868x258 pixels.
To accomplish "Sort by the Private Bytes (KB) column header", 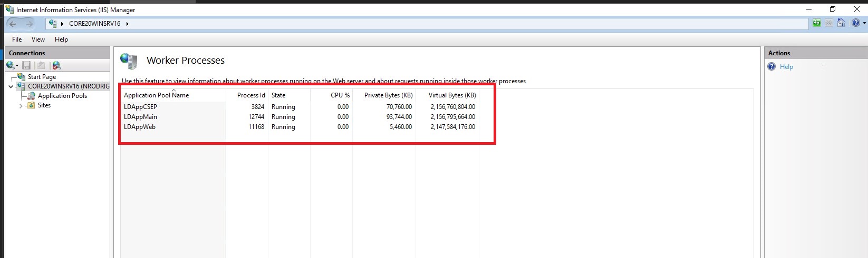I will [x=388, y=95].
